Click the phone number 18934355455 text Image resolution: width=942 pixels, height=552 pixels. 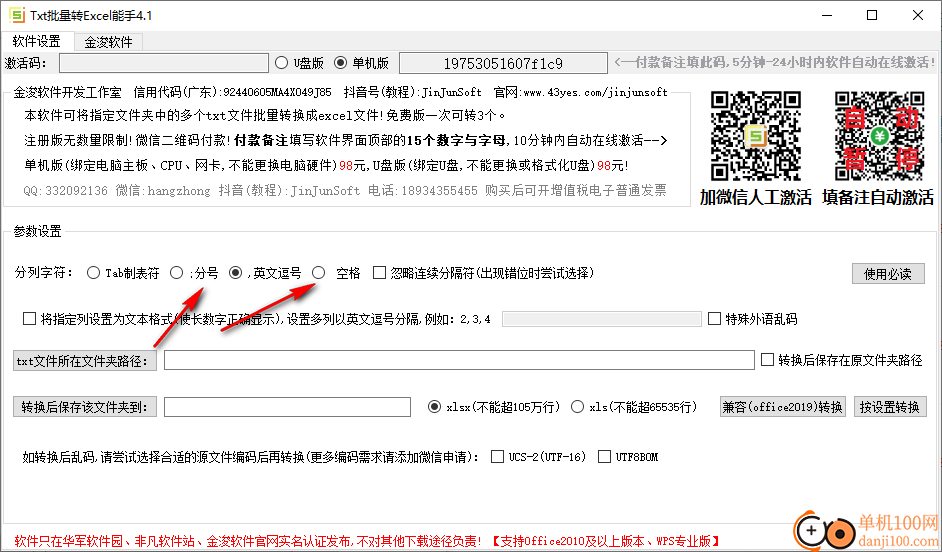439,191
